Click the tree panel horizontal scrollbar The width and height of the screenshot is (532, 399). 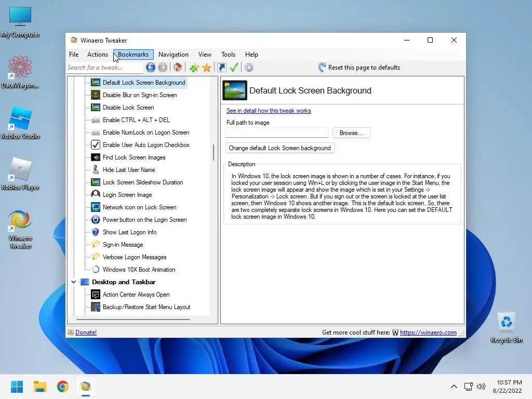coord(133,320)
